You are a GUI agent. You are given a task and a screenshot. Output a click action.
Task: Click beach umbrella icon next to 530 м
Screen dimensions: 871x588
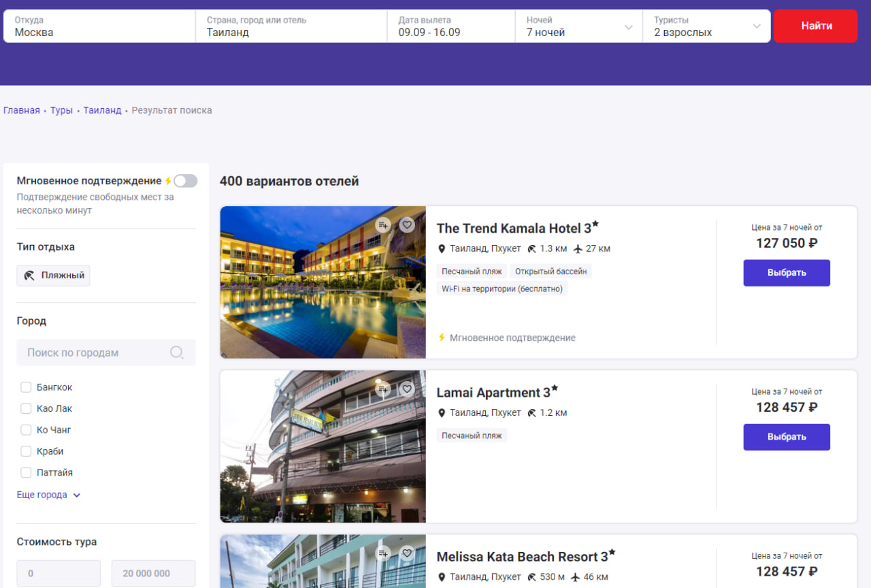click(x=532, y=577)
